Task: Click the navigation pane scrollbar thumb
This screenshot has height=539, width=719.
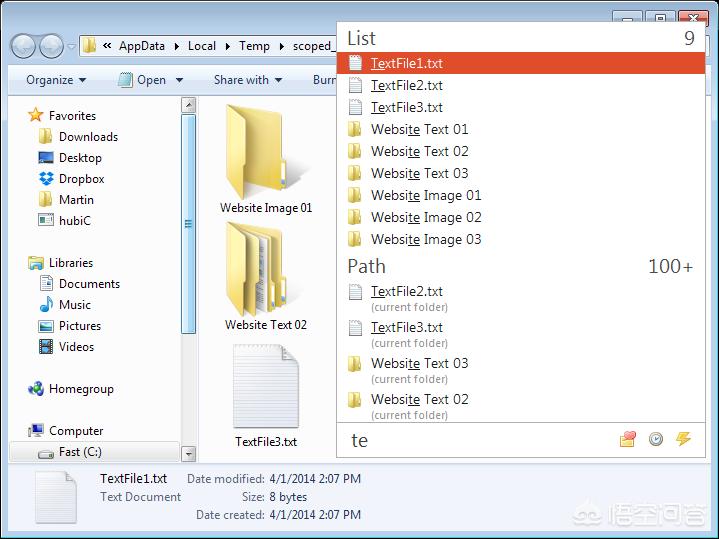Action: (x=188, y=224)
